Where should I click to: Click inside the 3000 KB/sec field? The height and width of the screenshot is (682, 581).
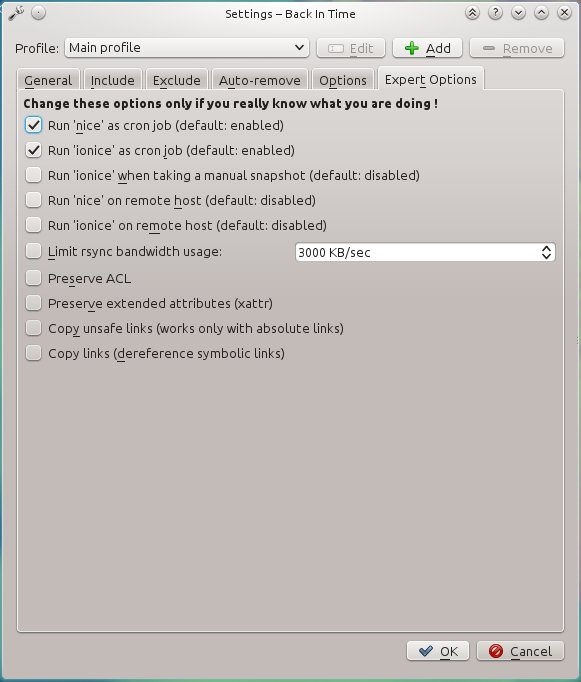click(417, 252)
